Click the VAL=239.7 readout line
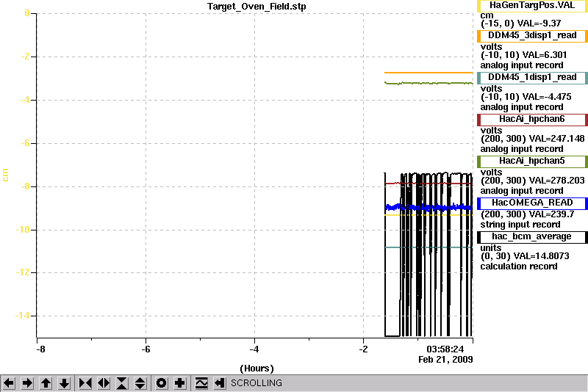The height and width of the screenshot is (392, 588). (527, 214)
